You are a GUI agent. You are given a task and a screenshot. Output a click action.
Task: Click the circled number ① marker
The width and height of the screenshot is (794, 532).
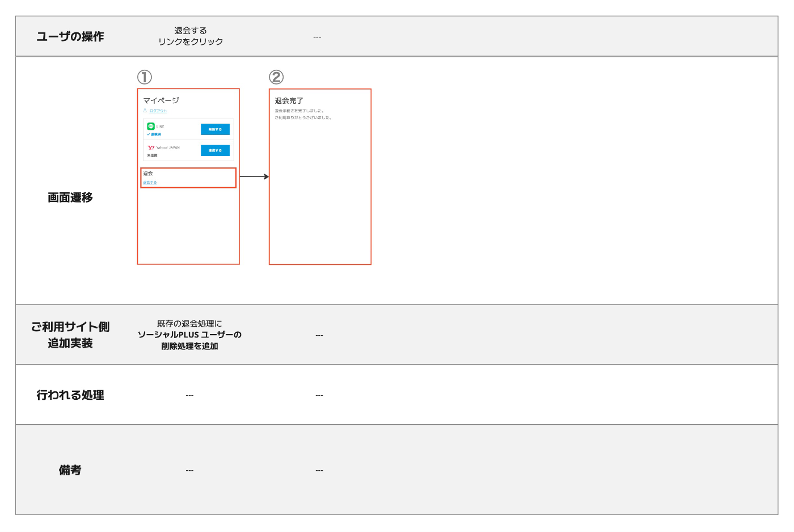click(x=145, y=77)
